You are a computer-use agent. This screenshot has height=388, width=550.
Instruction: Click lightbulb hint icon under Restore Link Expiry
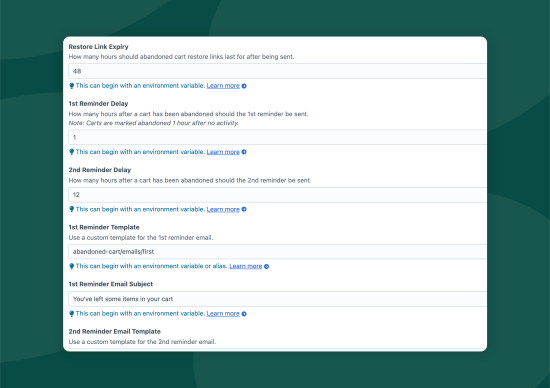tap(72, 86)
